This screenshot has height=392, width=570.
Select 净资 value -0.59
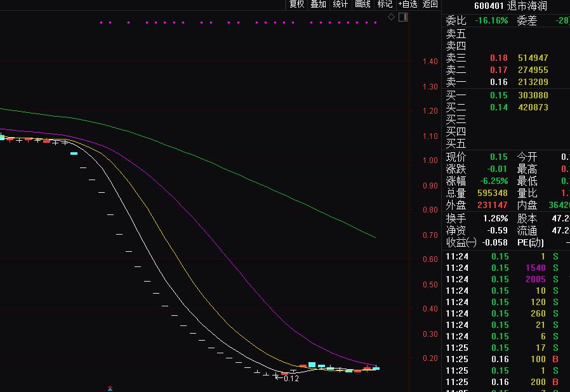[497, 230]
